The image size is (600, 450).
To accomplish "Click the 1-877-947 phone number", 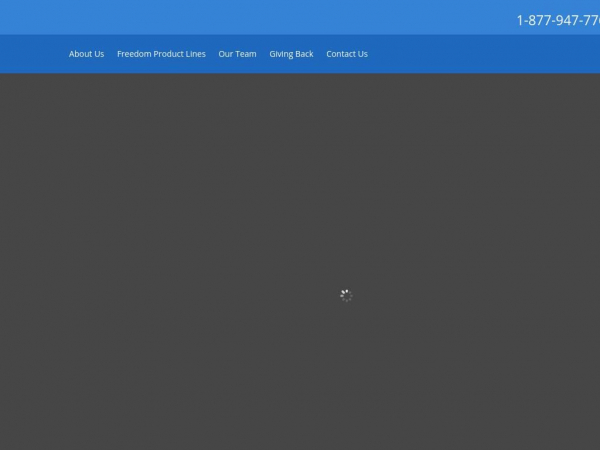I will 558,20.
